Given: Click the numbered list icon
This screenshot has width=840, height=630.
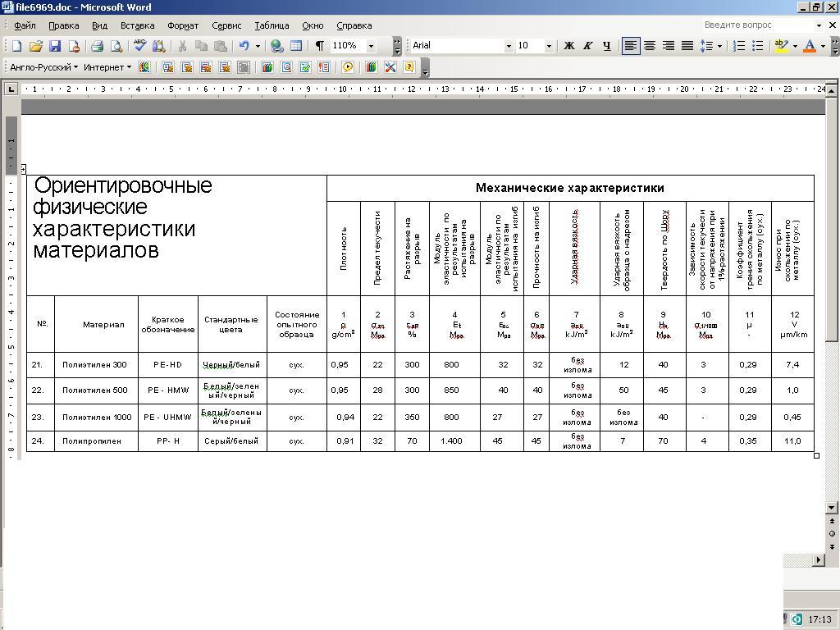Looking at the screenshot, I should point(739,46).
